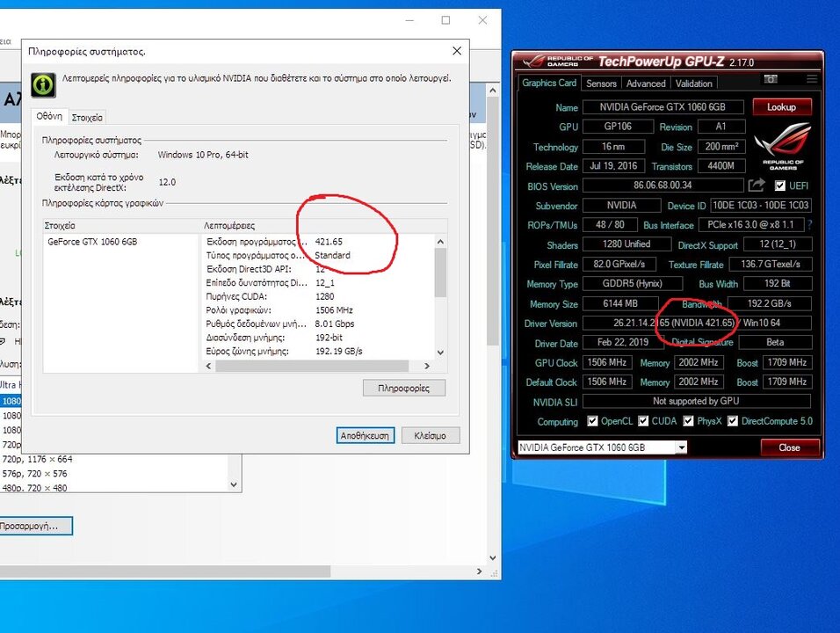
Task: Toggle the CUDA checkbox
Action: (x=643, y=421)
